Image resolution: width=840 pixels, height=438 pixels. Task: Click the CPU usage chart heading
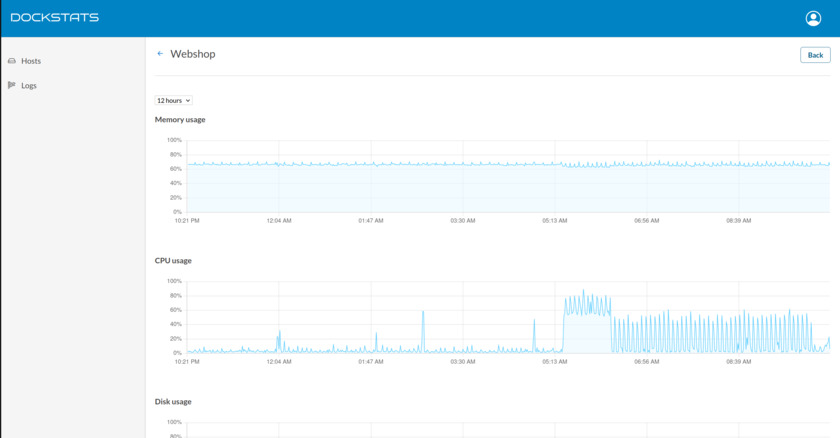[x=173, y=261]
